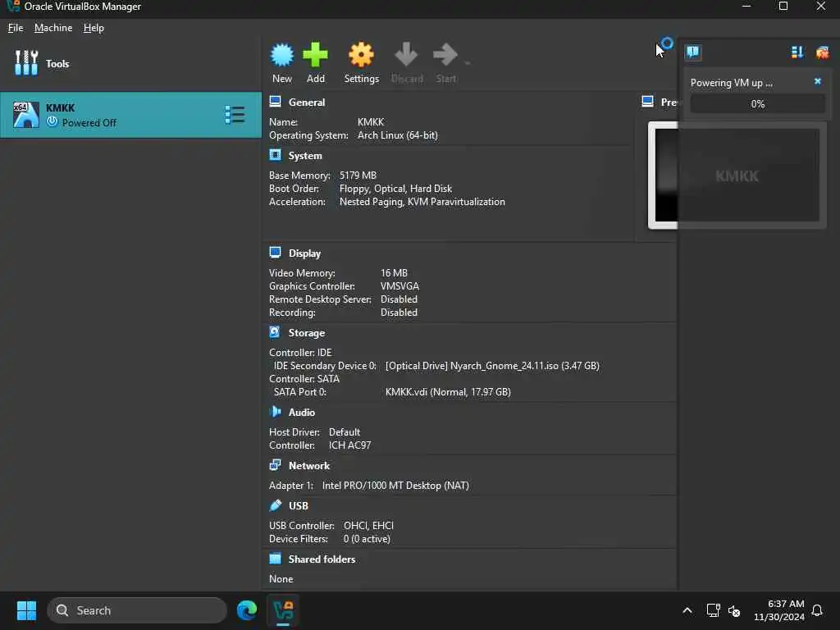Click the Storage disk icon

coord(275,332)
